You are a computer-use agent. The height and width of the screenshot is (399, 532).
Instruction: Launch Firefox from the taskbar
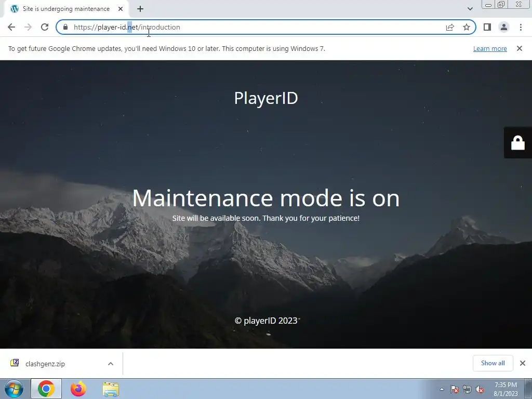tap(78, 389)
